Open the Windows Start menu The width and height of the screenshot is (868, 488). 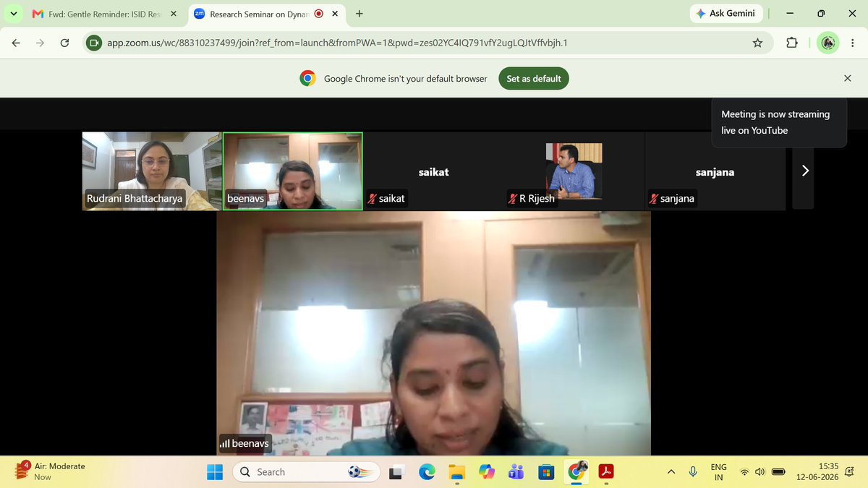point(215,472)
